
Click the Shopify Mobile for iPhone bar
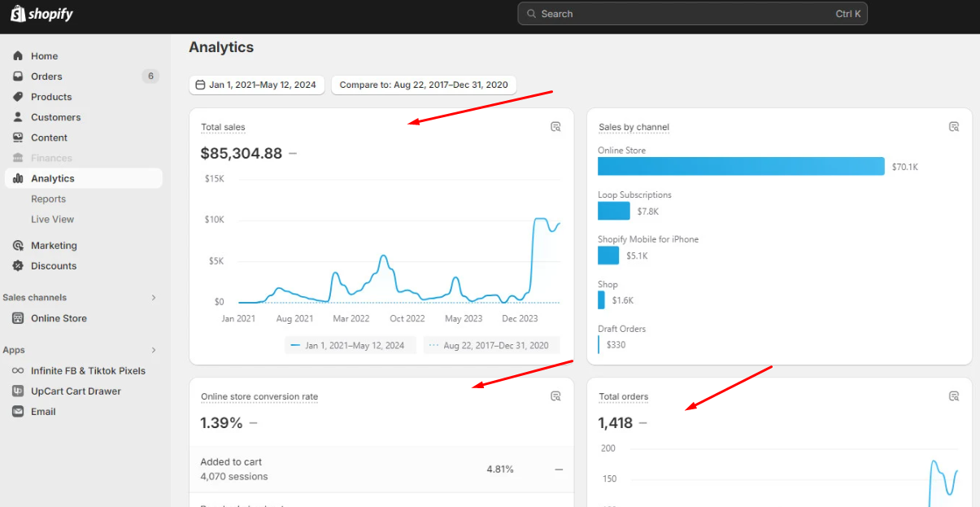(608, 256)
